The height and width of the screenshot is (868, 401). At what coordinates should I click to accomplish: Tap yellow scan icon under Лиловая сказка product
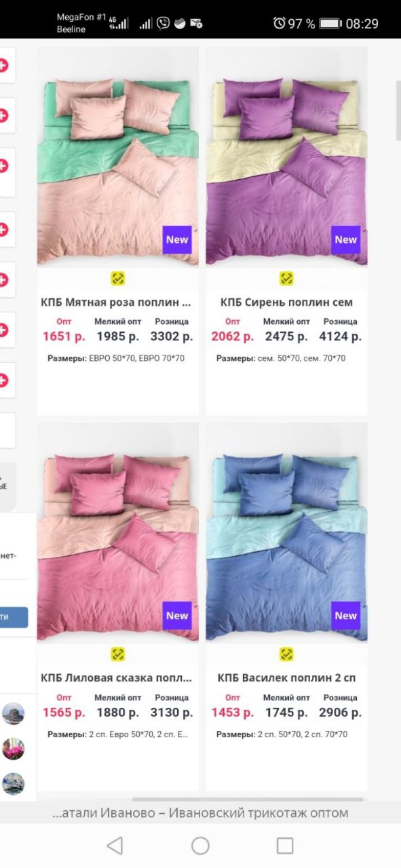coord(117,654)
